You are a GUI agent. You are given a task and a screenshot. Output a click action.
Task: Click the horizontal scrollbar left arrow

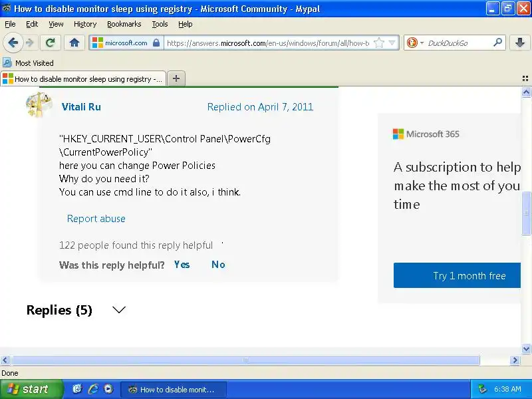[5, 360]
